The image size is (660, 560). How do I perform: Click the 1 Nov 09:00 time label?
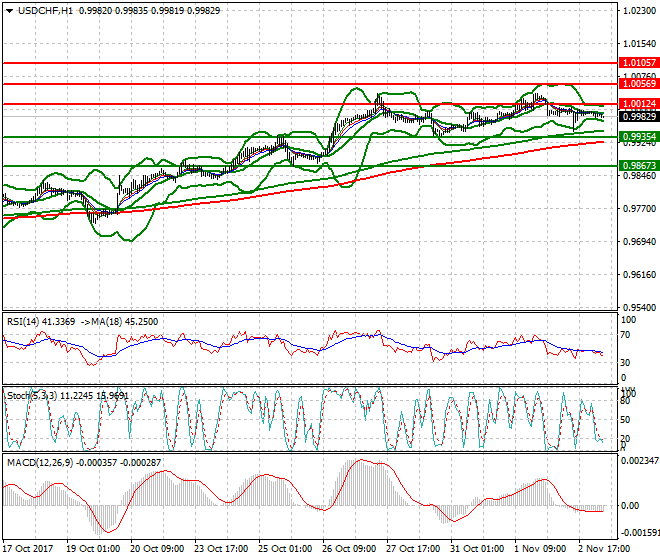[x=540, y=549]
